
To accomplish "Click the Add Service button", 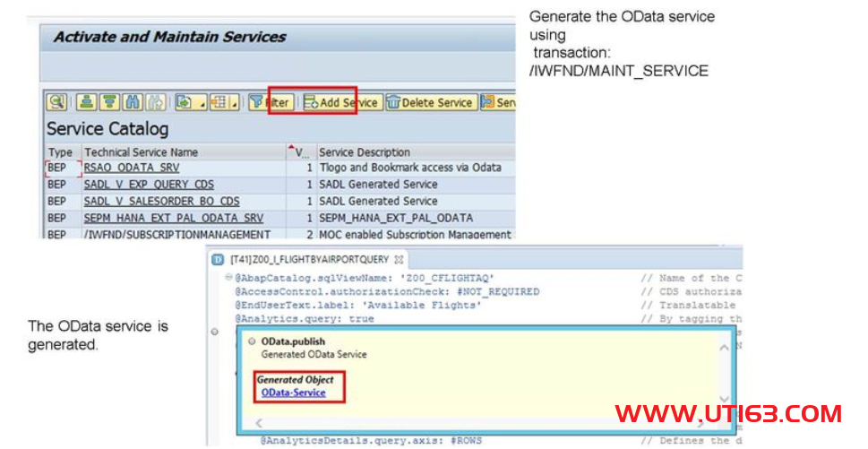I will pos(340,102).
